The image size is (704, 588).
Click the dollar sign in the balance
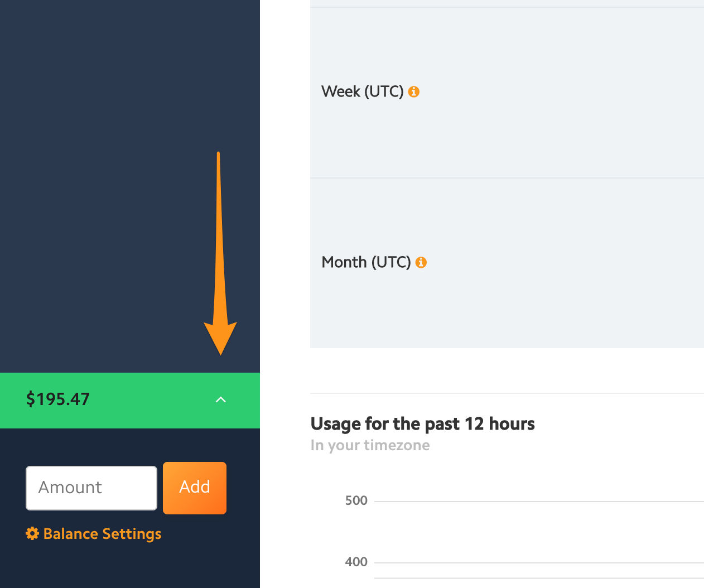[x=31, y=399]
